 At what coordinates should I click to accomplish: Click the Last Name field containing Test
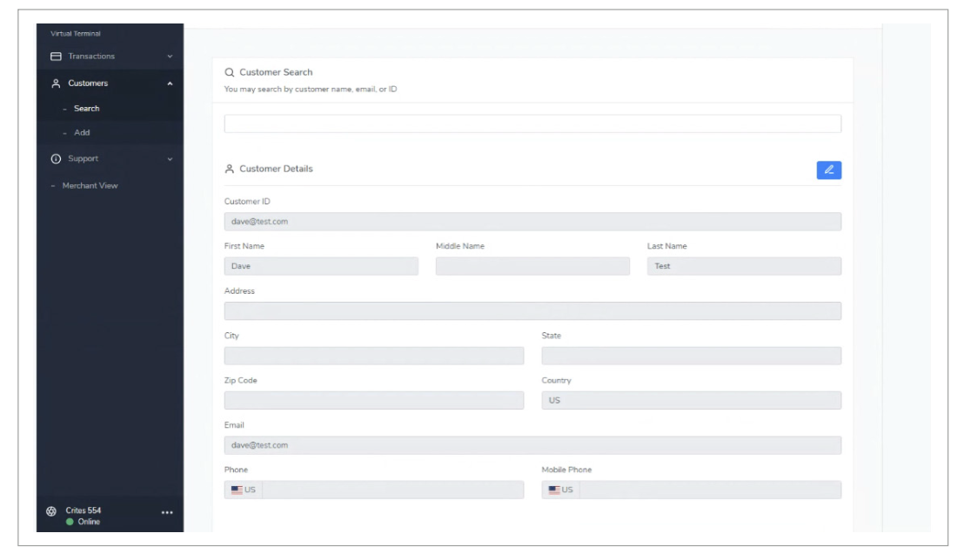click(x=743, y=266)
